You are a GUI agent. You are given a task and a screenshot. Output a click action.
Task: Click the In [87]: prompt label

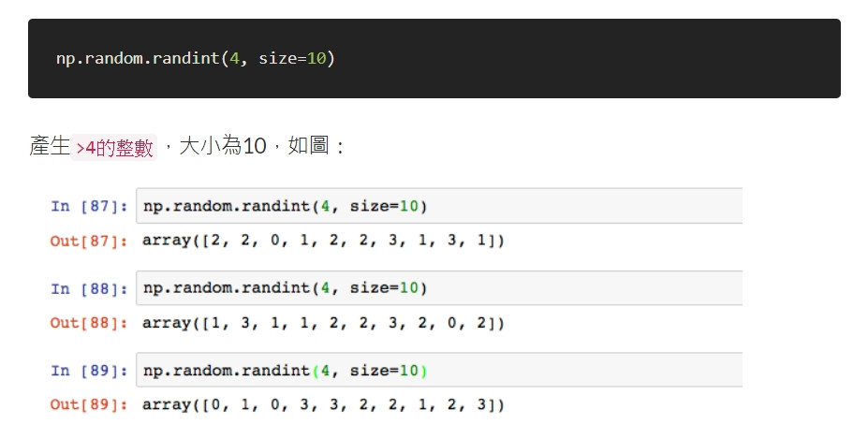89,207
